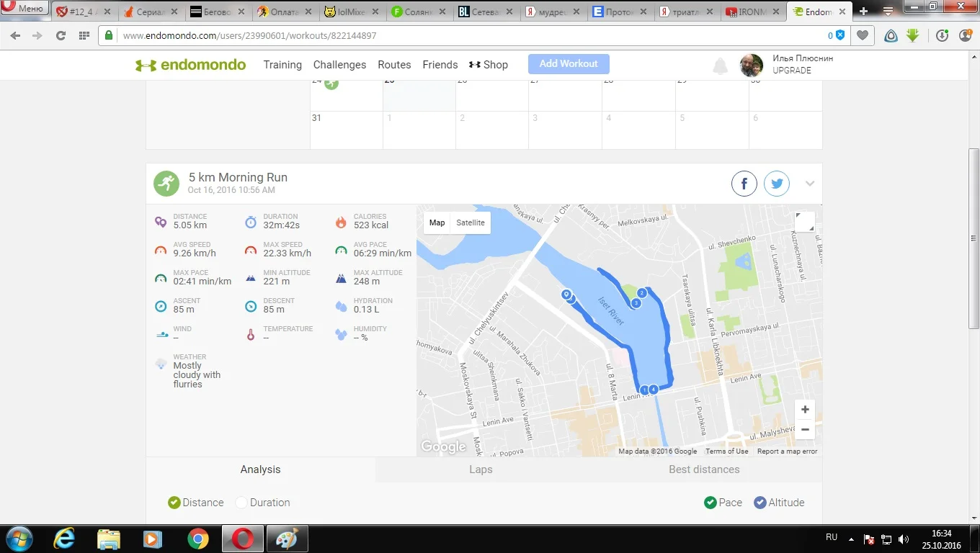
Task: Toggle the Pace checkbox
Action: 710,503
